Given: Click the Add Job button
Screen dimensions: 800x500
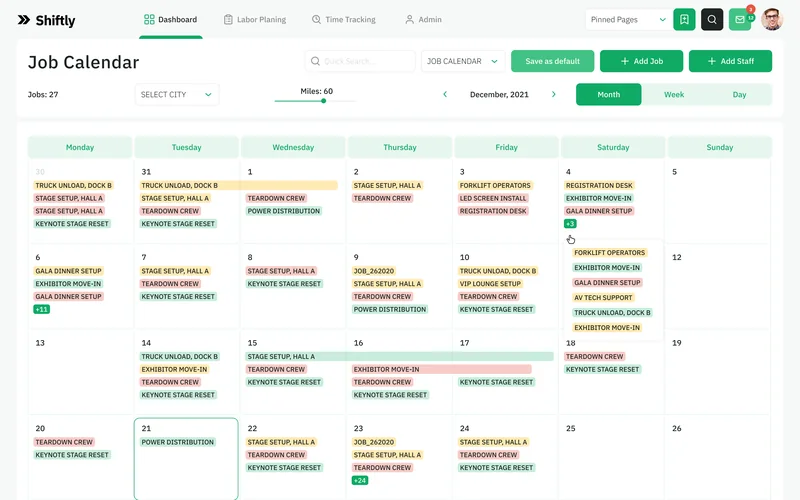Looking at the screenshot, I should 641,61.
